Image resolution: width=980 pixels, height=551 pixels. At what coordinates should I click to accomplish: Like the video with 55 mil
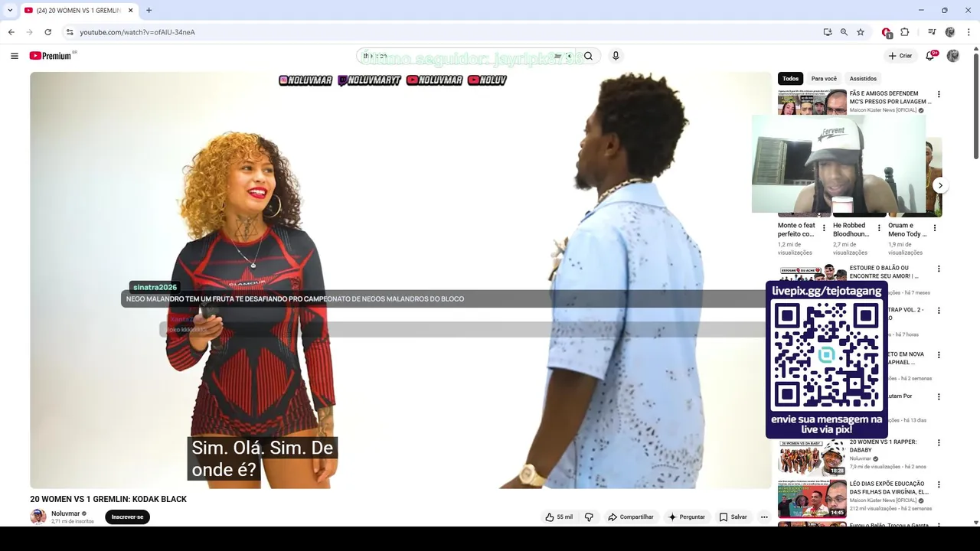[559, 517]
